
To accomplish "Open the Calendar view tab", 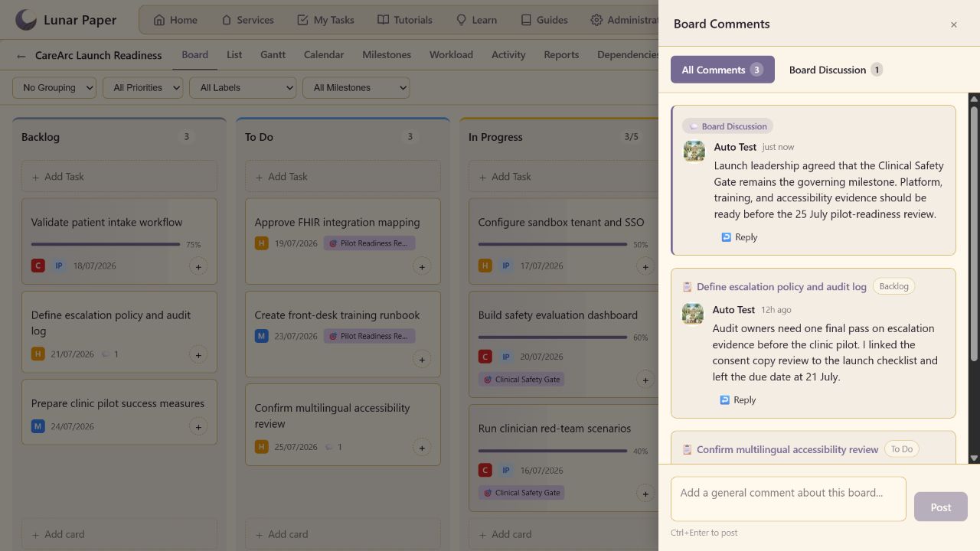I will click(x=324, y=54).
